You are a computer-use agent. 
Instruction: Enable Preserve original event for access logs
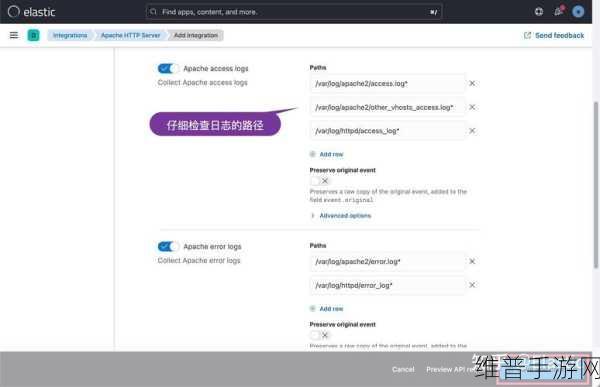pyautogui.click(x=320, y=181)
